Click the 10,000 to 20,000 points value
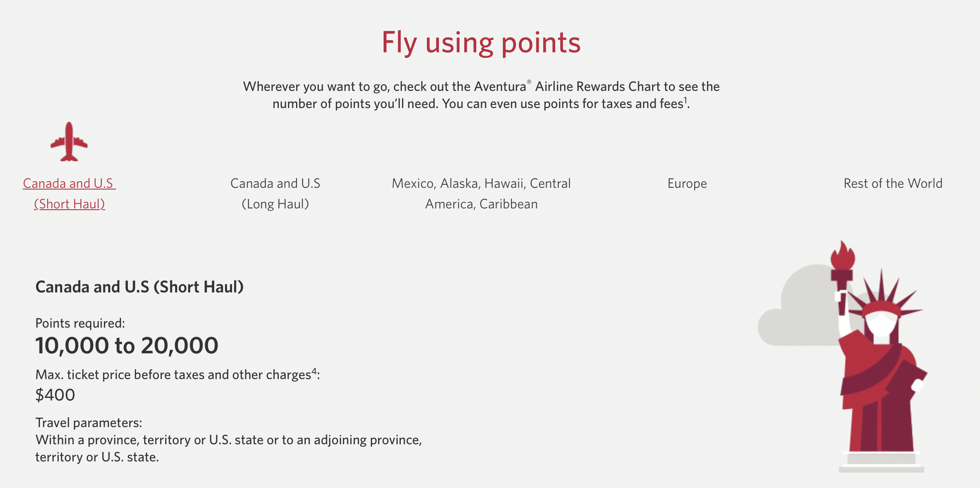Screen dimensions: 980x488 coord(127,346)
